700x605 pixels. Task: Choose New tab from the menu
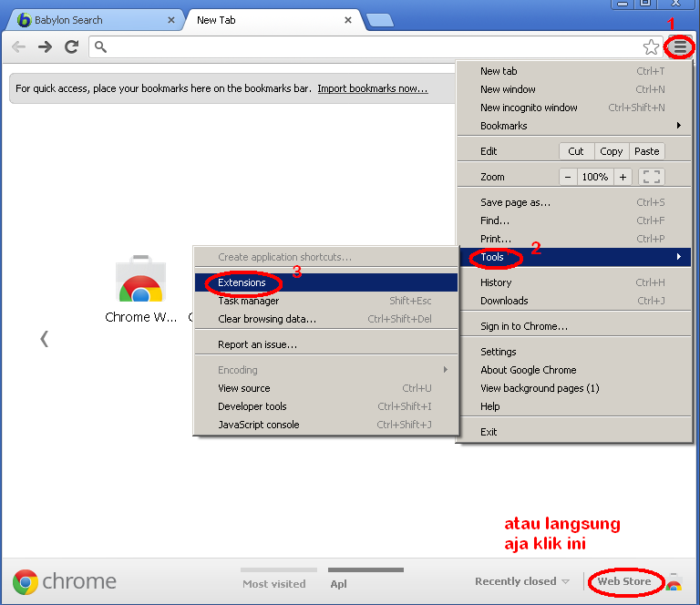(x=574, y=71)
